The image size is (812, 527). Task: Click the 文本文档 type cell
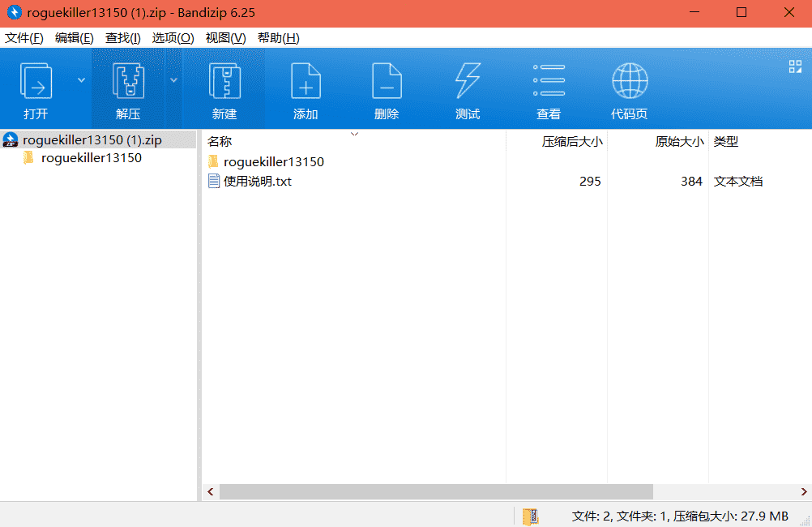(x=738, y=182)
